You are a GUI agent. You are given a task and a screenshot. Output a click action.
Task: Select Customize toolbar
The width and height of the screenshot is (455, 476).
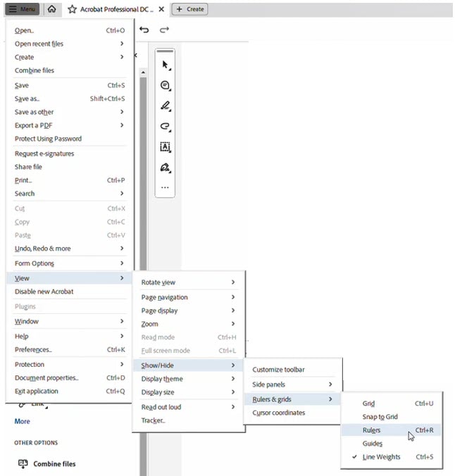tap(292, 370)
